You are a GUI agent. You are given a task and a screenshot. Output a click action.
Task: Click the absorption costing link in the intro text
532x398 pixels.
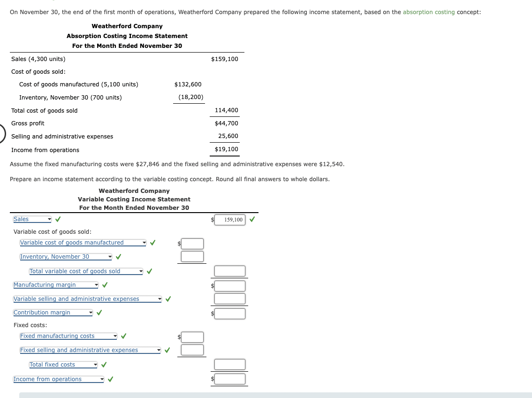click(x=428, y=12)
